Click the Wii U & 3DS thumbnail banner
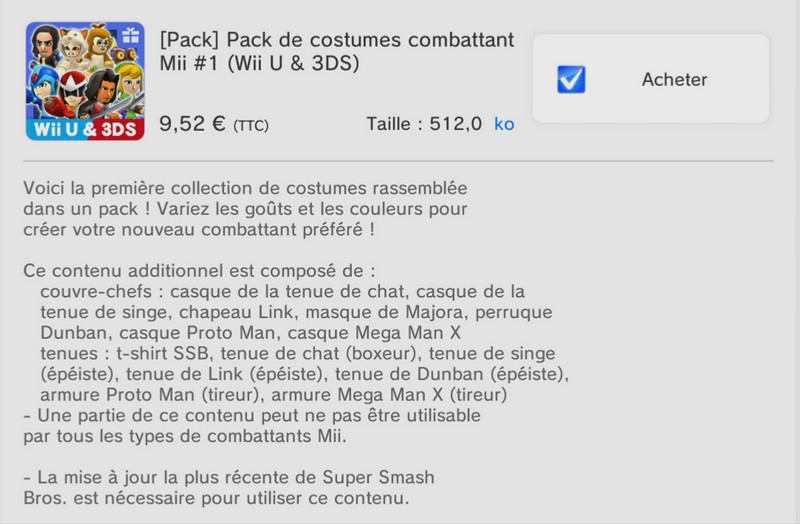 pos(85,130)
